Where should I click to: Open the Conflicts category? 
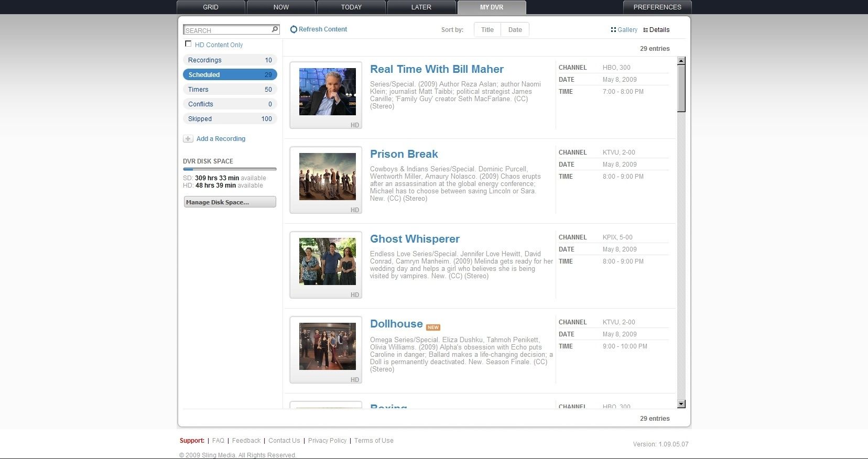click(230, 104)
